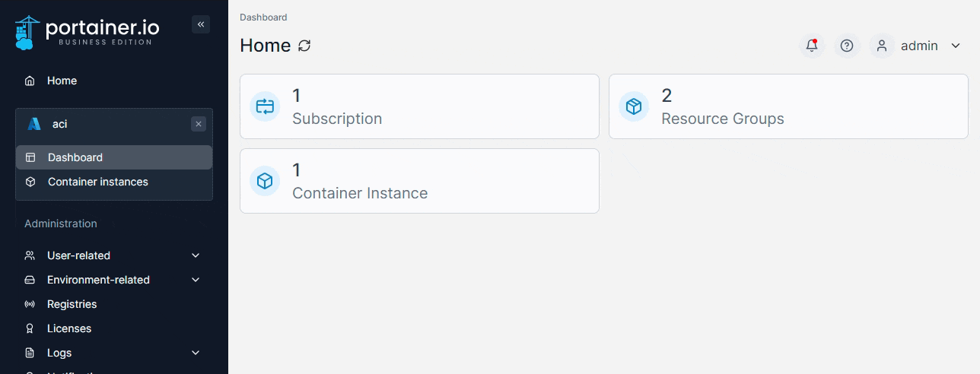The image size is (980, 374).
Task: Open the Licenses page
Action: (x=68, y=328)
